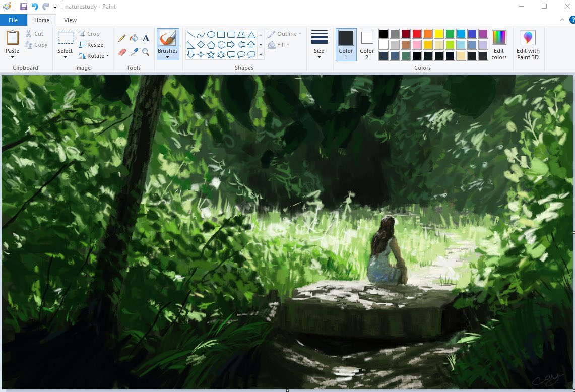This screenshot has width=575, height=392.
Task: Activate the Color 1 foreground swatch
Action: point(346,44)
